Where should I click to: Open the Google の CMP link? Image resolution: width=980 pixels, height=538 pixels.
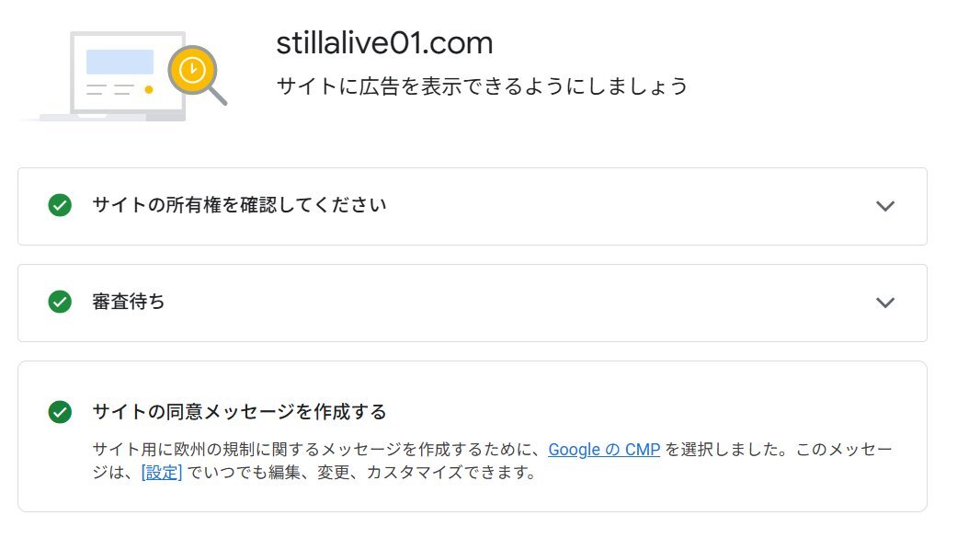(604, 450)
